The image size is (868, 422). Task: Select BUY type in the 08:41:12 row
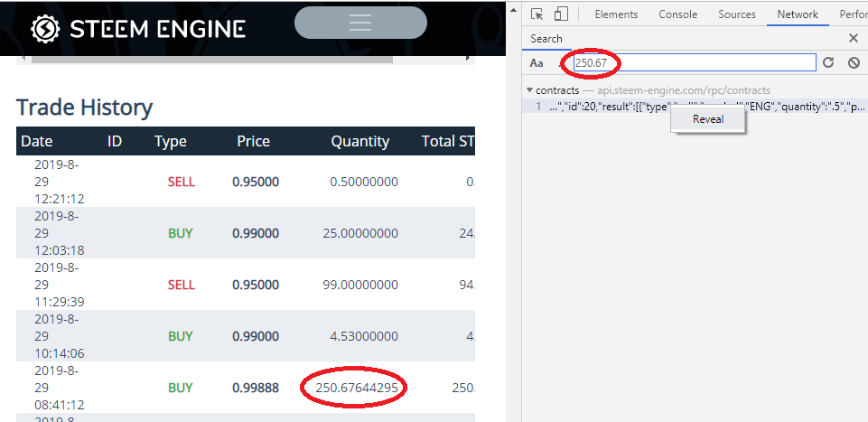[x=181, y=388]
